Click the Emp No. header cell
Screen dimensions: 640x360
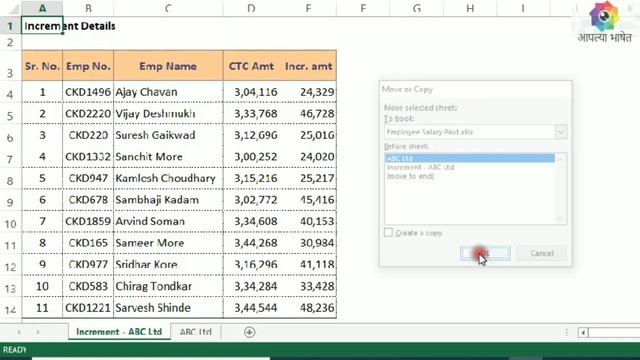[88, 66]
